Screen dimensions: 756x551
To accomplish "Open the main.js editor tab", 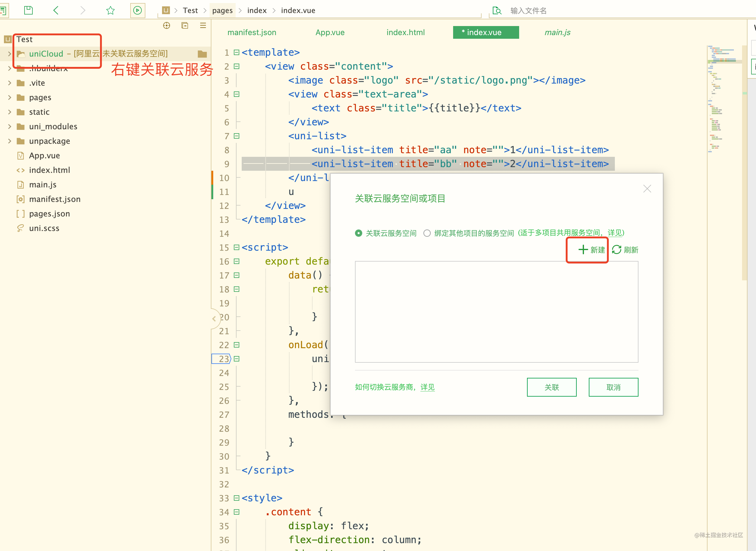I will [x=557, y=32].
